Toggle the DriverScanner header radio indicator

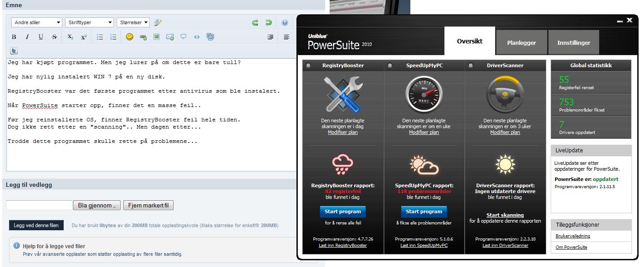[x=470, y=65]
